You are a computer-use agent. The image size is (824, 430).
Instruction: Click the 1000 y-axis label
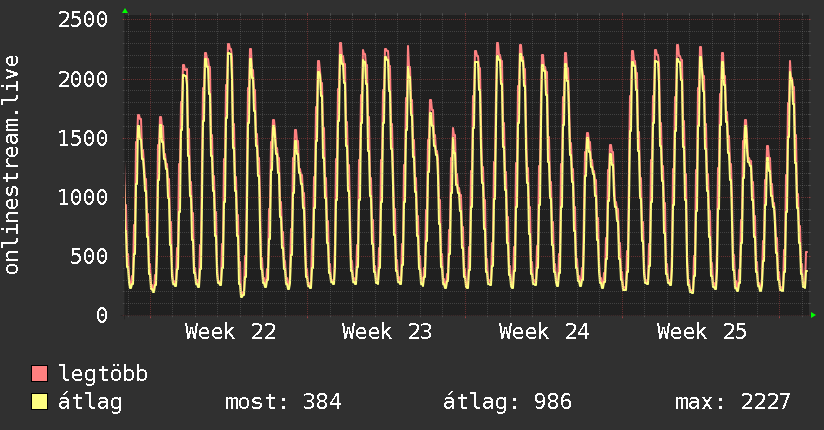click(83, 198)
